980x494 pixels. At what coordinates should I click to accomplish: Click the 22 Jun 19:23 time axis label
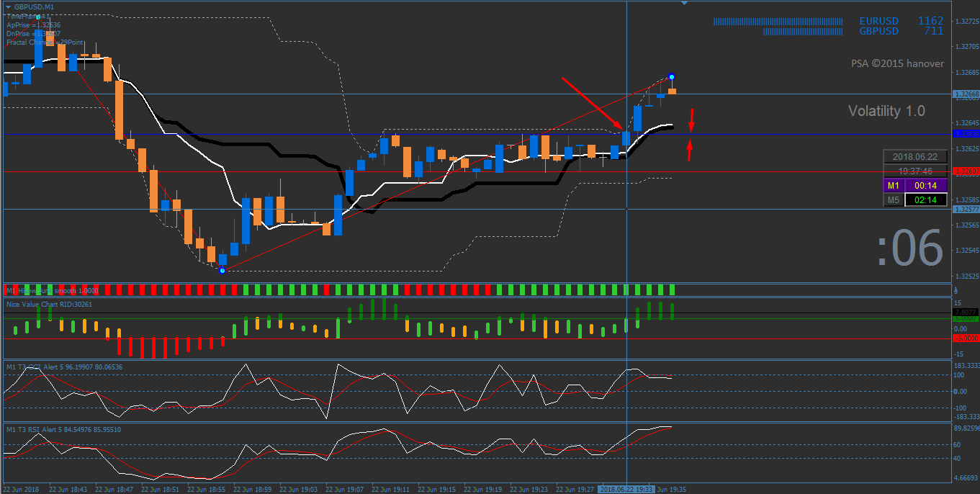[528, 489]
